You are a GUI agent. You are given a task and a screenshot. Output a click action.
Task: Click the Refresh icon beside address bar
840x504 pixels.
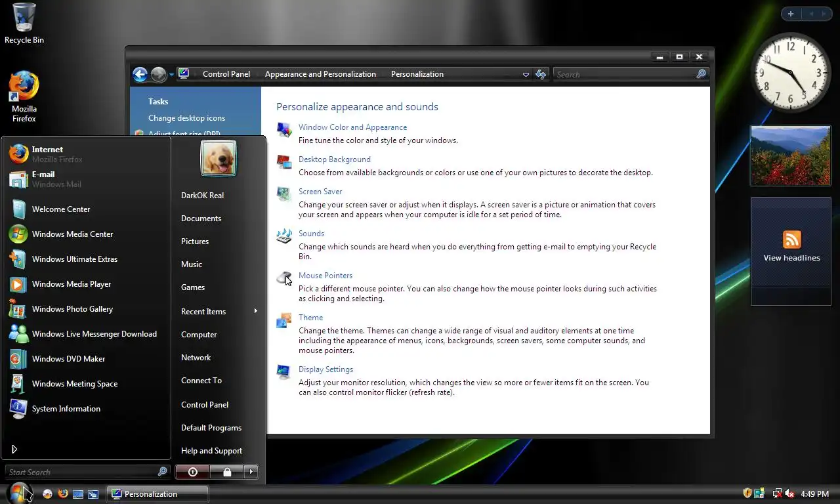541,74
